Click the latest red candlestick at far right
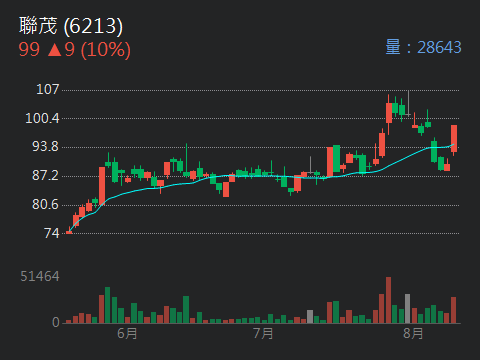 [x=454, y=139]
